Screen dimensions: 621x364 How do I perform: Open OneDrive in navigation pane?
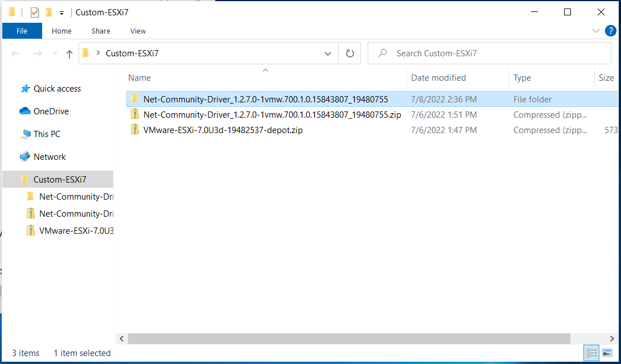(51, 111)
